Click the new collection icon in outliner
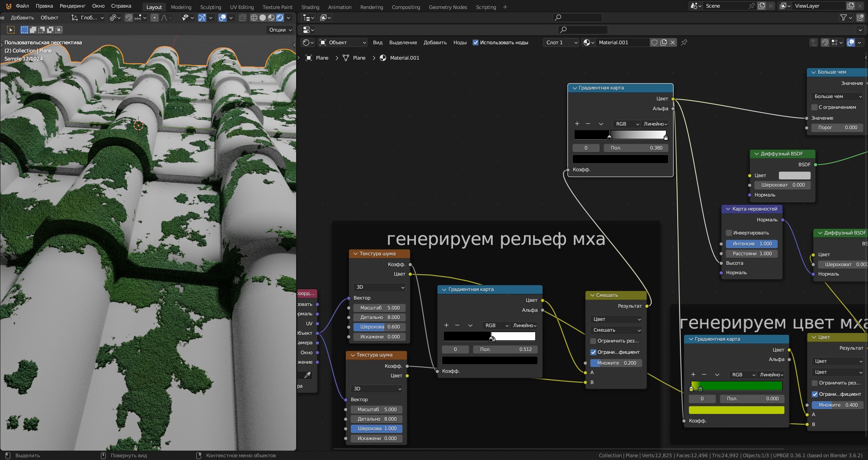The image size is (868, 460). click(860, 18)
